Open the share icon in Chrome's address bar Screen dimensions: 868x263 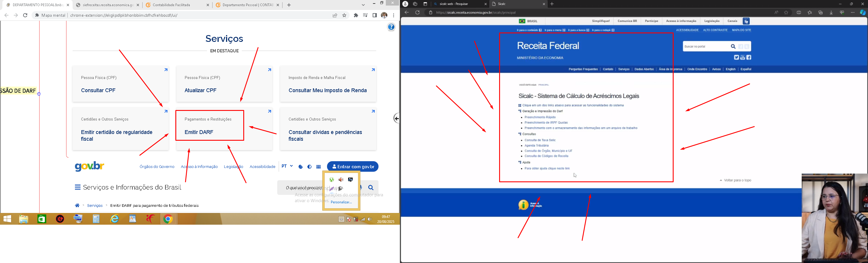[335, 15]
